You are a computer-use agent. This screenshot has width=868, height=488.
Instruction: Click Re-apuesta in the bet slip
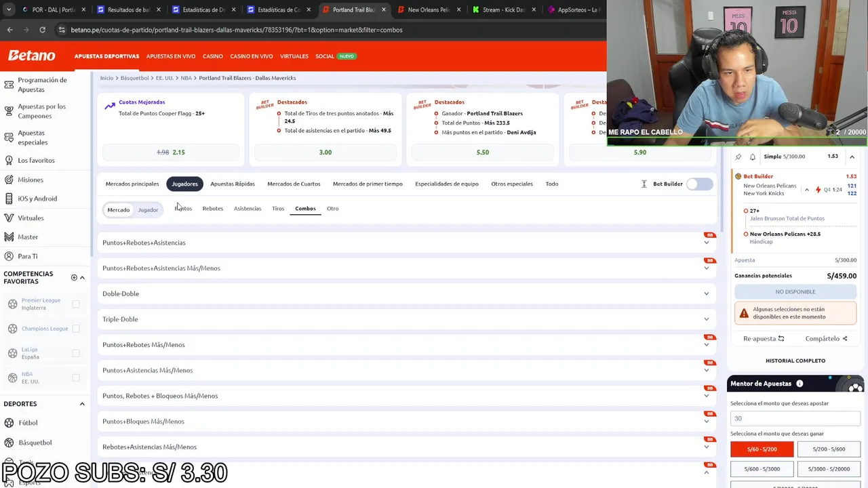(x=764, y=339)
